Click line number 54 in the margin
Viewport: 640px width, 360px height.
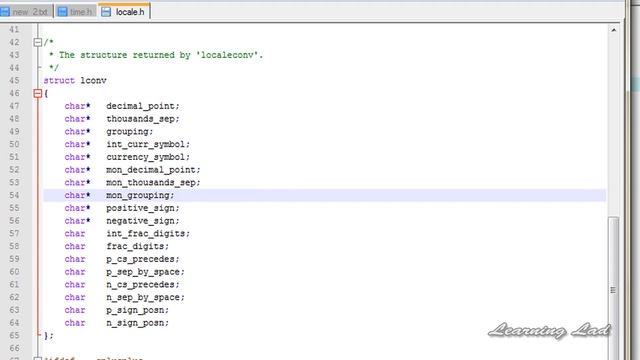tap(14, 195)
